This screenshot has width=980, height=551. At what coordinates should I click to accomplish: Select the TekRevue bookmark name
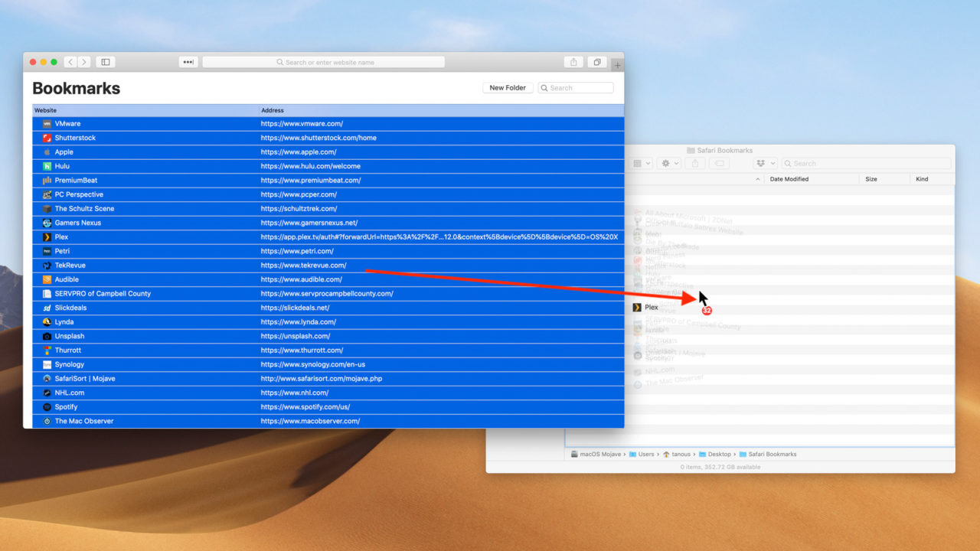70,266
